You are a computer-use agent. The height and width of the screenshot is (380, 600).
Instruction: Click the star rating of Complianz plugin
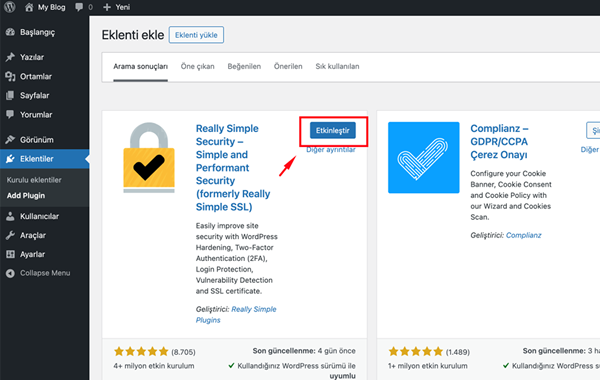point(416,351)
